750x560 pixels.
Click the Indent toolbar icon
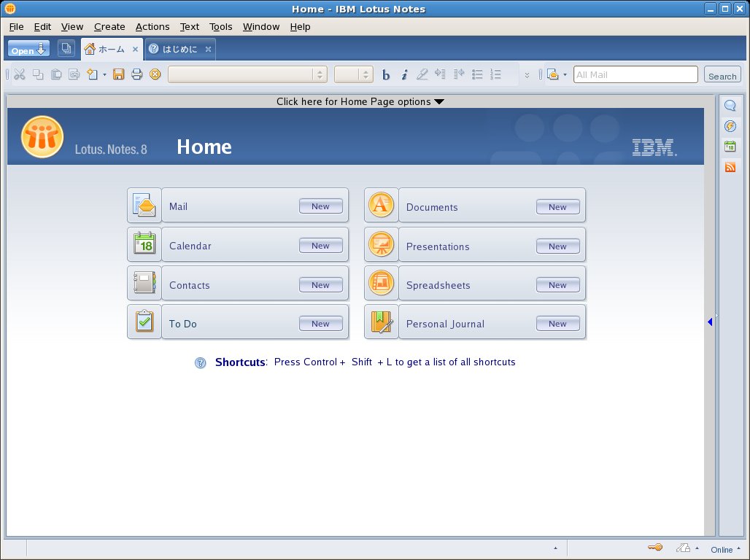[x=440, y=74]
